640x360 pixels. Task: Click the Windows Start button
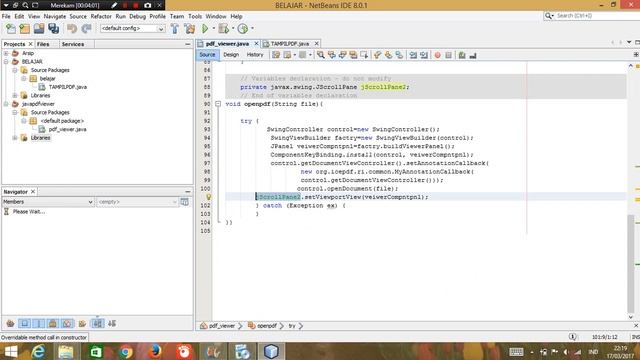pyautogui.click(x=11, y=351)
